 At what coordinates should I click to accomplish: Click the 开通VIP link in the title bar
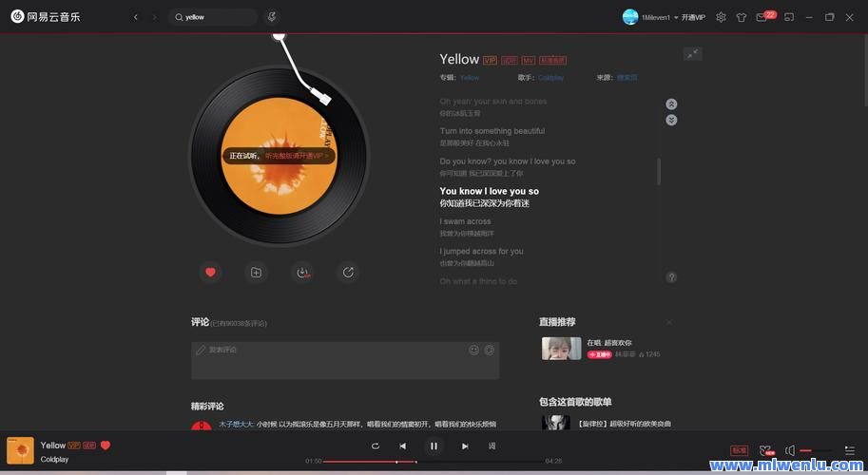pos(693,17)
